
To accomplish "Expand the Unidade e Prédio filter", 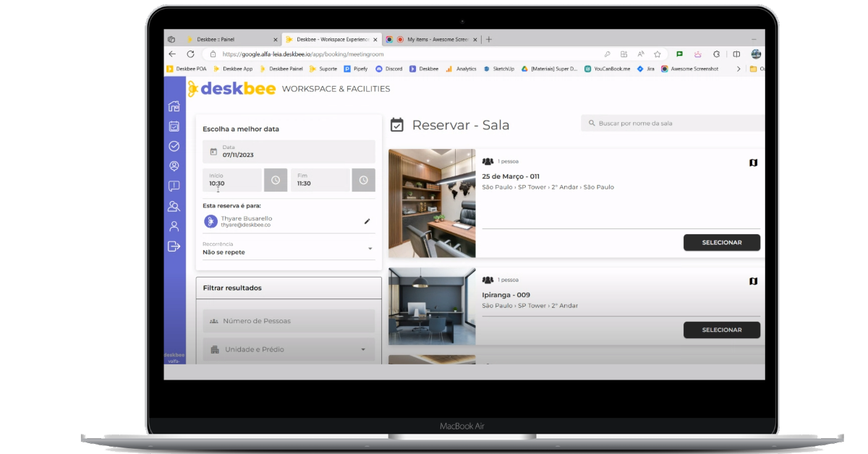I will point(289,349).
